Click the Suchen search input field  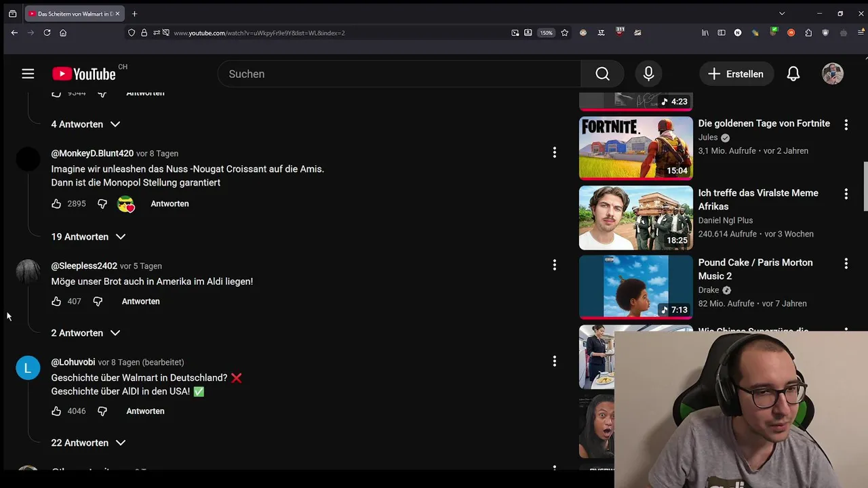pyautogui.click(x=399, y=74)
